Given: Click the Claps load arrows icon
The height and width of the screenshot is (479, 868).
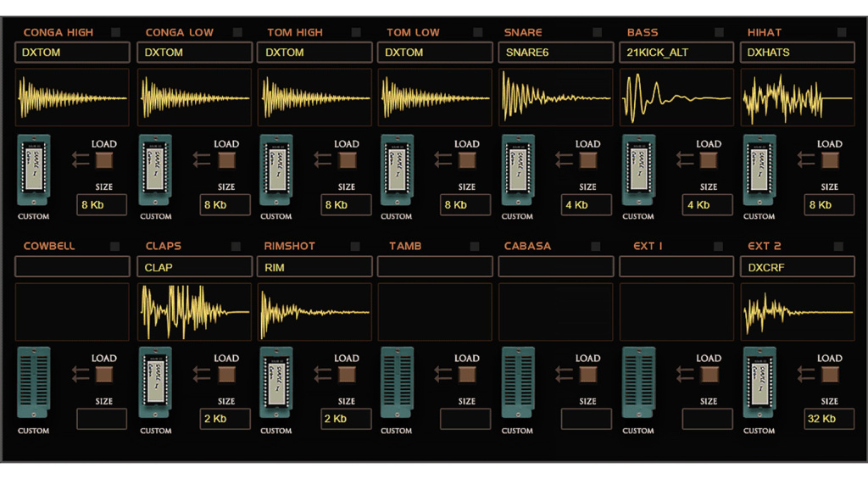Looking at the screenshot, I should pyautogui.click(x=202, y=375).
